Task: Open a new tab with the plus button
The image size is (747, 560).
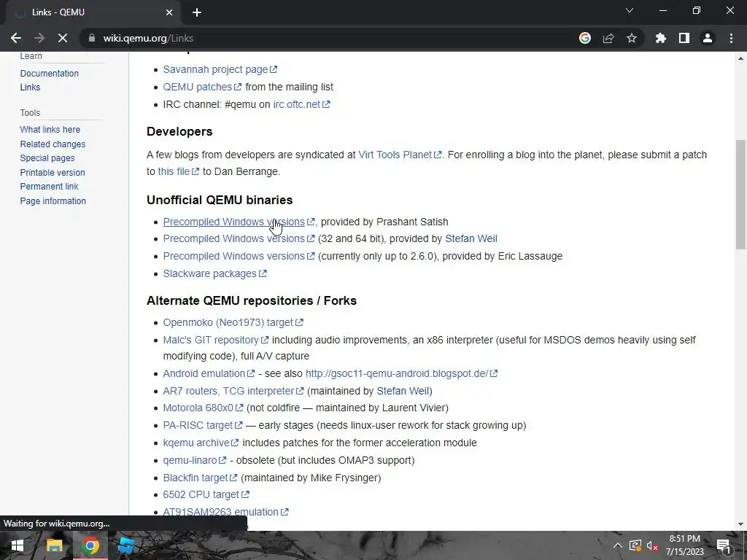Action: tap(197, 12)
